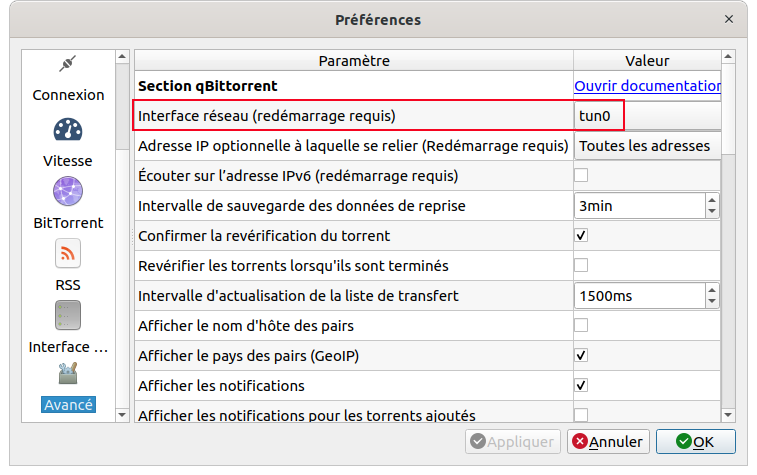This screenshot has width=757, height=475.
Task: Click the Avancé tools icon
Action: click(68, 373)
